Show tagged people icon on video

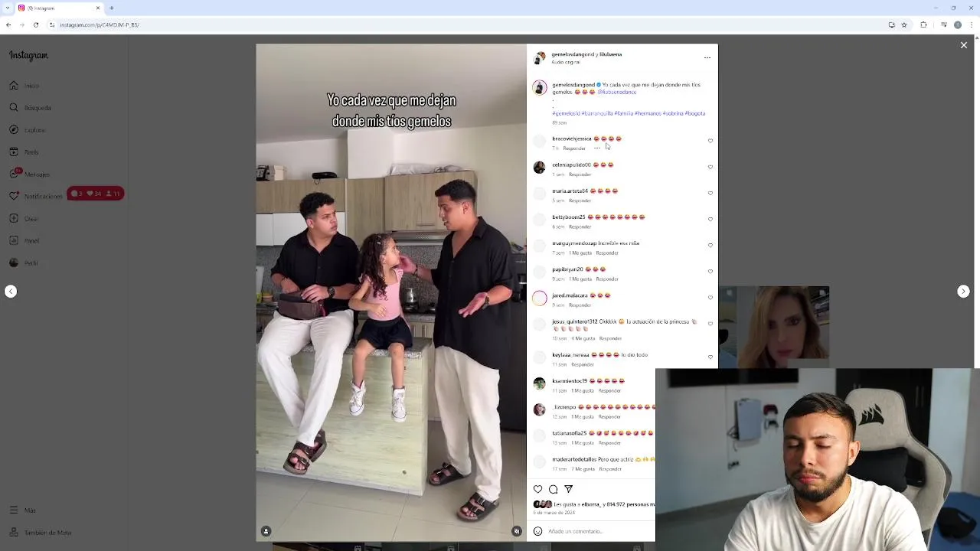click(x=266, y=531)
